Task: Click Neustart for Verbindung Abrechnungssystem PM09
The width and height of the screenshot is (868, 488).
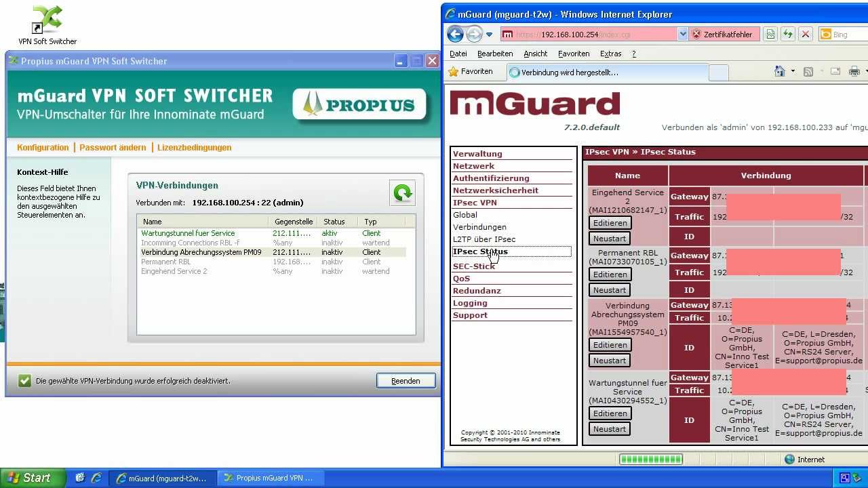Action: 610,361
